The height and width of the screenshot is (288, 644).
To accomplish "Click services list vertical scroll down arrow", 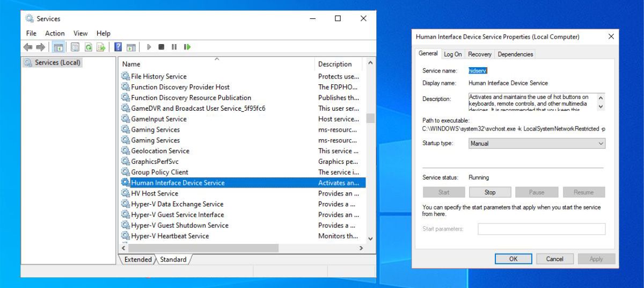I will [x=370, y=238].
